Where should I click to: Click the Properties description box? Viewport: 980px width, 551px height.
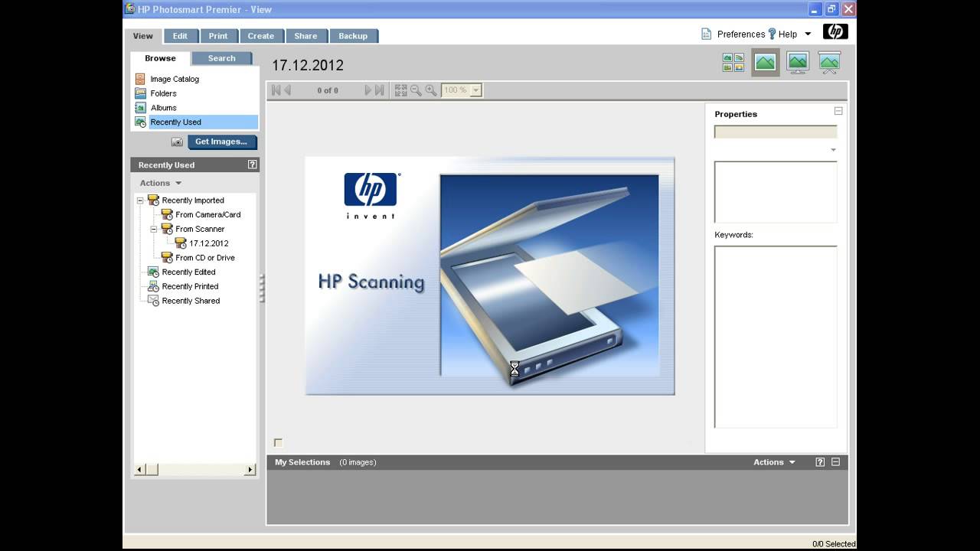pyautogui.click(x=776, y=192)
